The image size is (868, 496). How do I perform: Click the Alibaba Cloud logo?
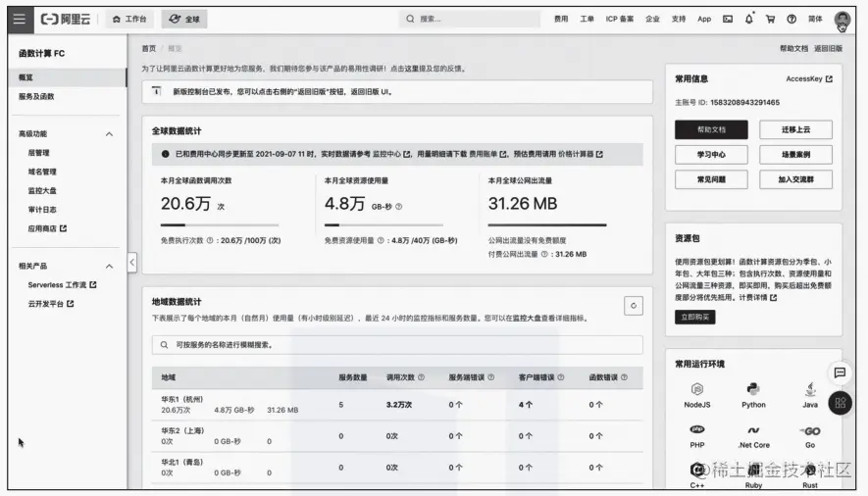click(x=66, y=19)
